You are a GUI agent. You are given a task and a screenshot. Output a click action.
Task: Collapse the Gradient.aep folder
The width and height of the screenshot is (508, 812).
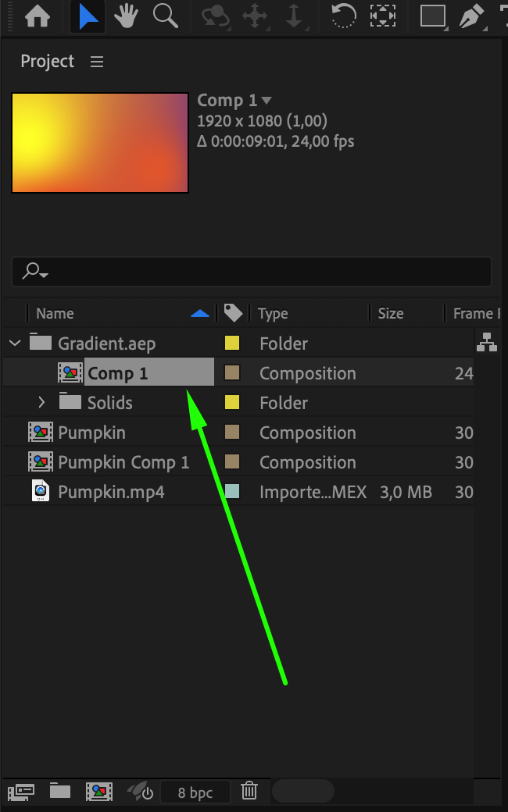15,344
